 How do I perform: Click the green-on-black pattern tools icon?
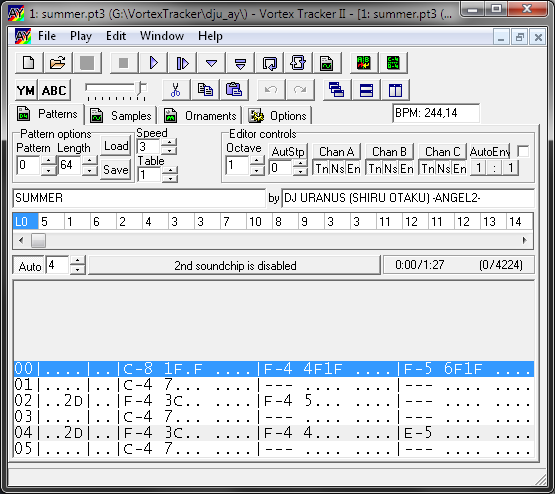[393, 63]
